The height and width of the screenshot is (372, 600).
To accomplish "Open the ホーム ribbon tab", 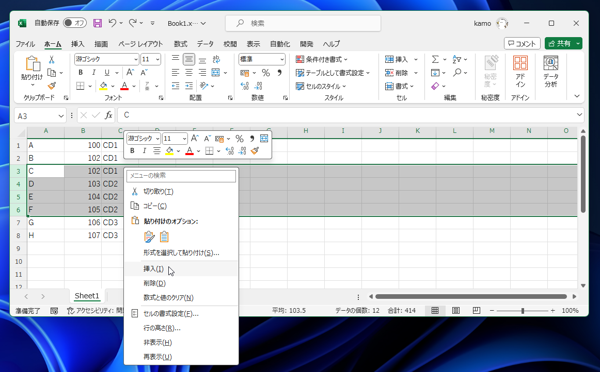I will [x=52, y=44].
